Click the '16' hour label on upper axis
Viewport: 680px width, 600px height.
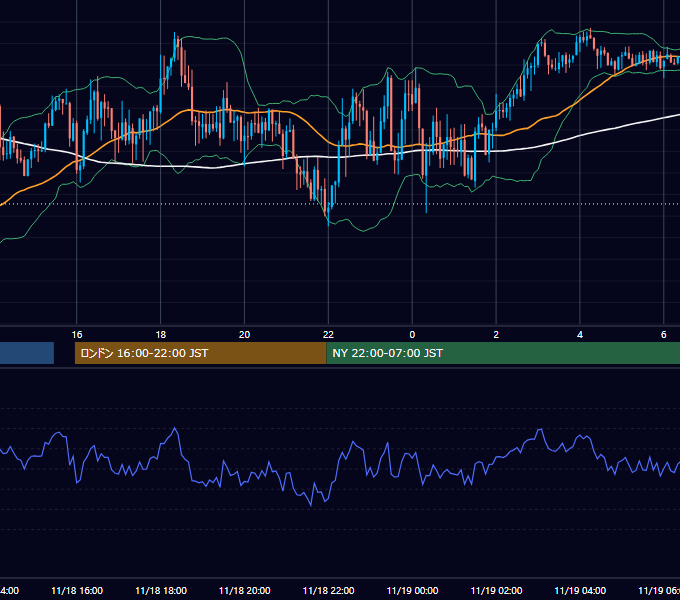[77, 334]
